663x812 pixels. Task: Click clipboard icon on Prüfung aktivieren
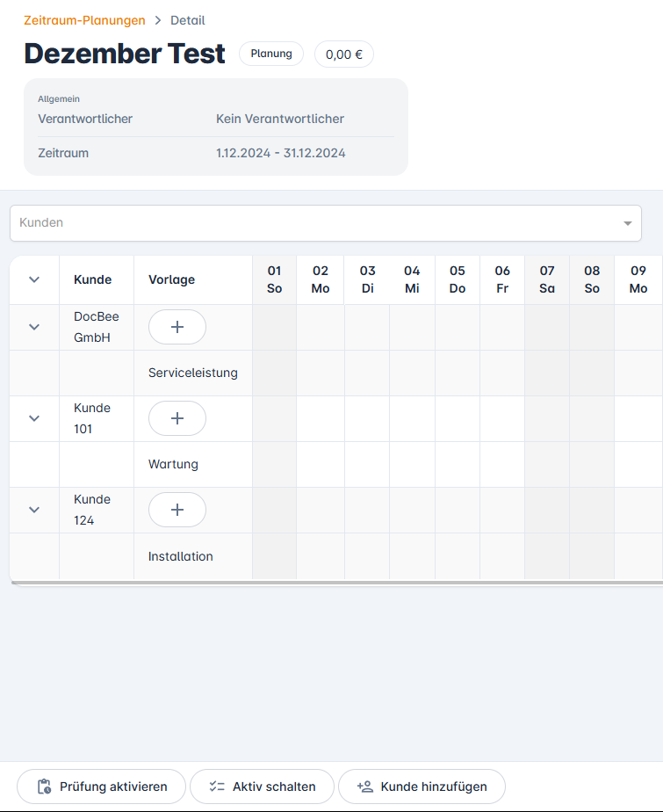pyautogui.click(x=44, y=787)
